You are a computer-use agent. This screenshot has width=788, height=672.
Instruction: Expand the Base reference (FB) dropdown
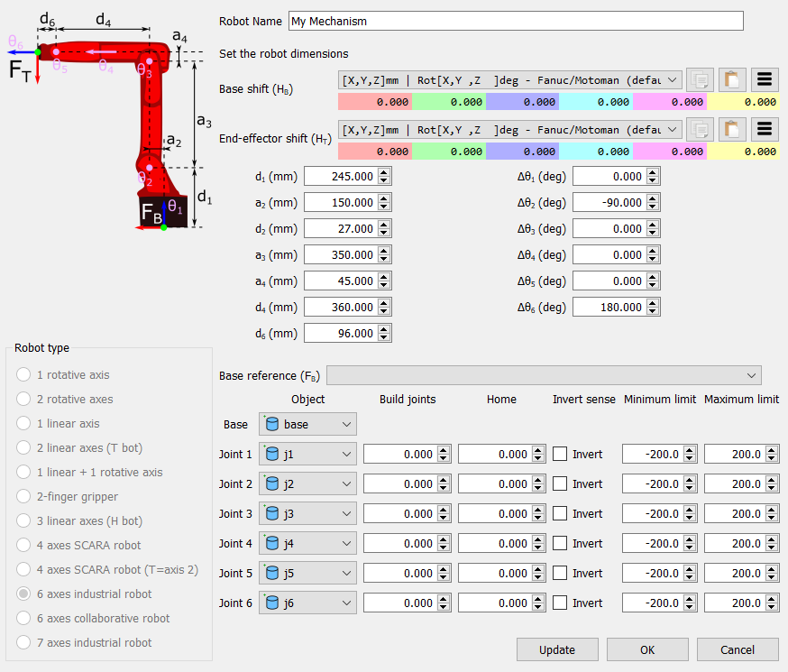point(544,375)
